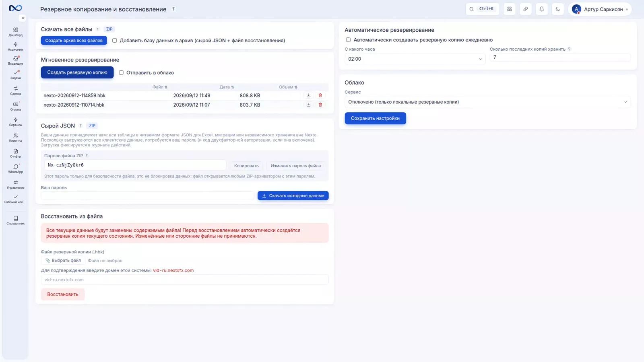
Task: Enable adding database to archive checkbox
Action: pyautogui.click(x=115, y=40)
